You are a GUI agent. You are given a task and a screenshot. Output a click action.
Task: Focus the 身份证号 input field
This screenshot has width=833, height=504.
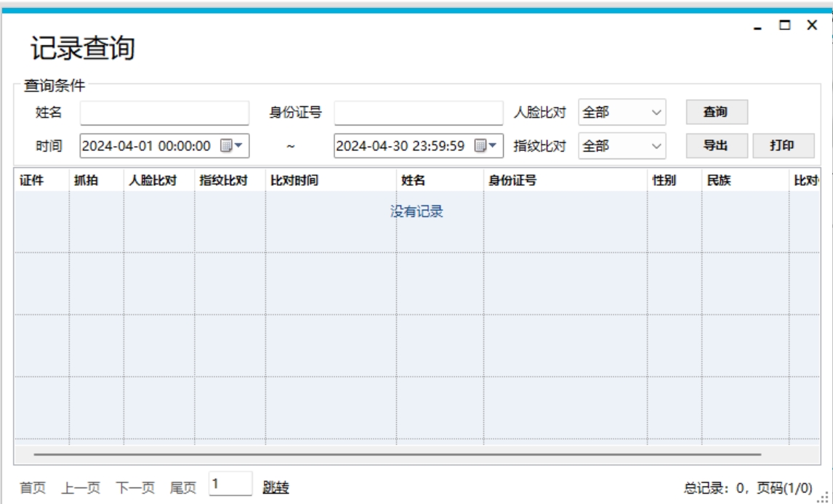pos(418,113)
